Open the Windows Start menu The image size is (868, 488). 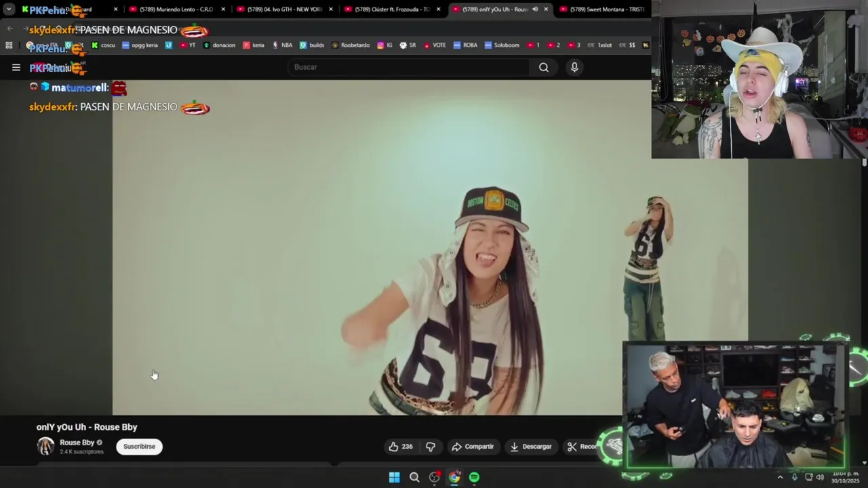(394, 477)
